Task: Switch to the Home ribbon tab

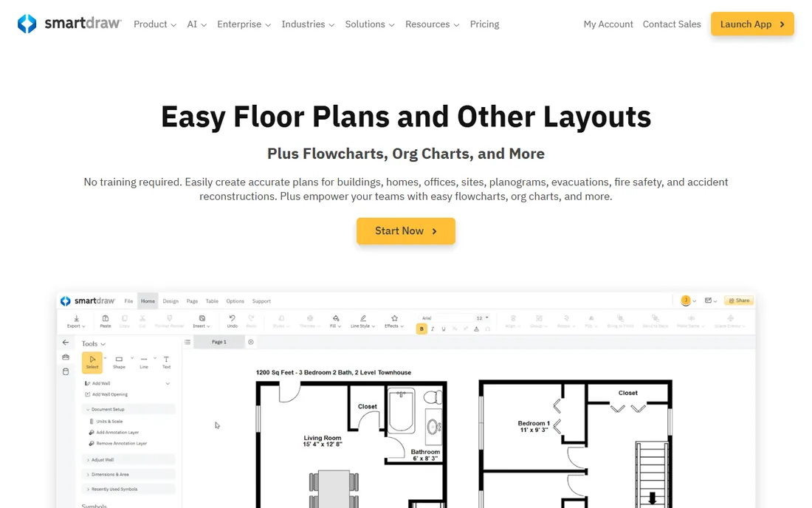Action: tap(148, 301)
